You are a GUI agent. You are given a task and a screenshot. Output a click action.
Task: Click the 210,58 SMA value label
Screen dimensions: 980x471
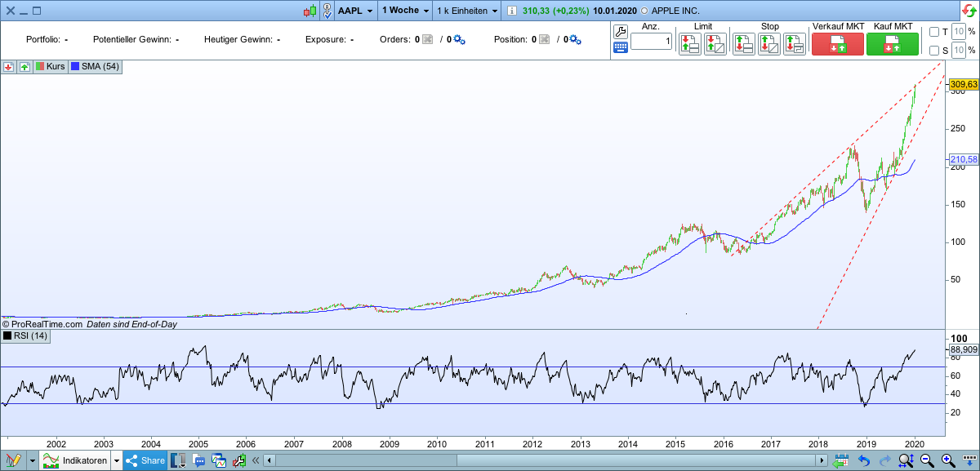(964, 159)
